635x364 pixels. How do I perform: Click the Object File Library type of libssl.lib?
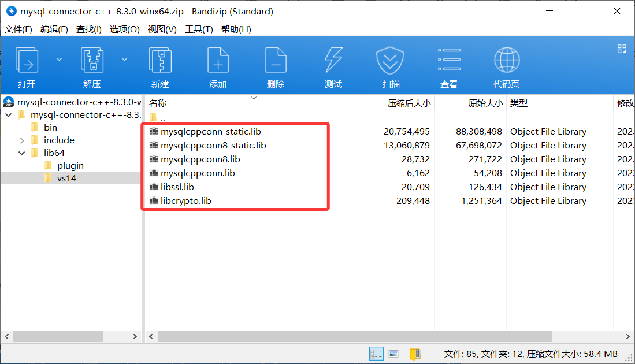[548, 187]
